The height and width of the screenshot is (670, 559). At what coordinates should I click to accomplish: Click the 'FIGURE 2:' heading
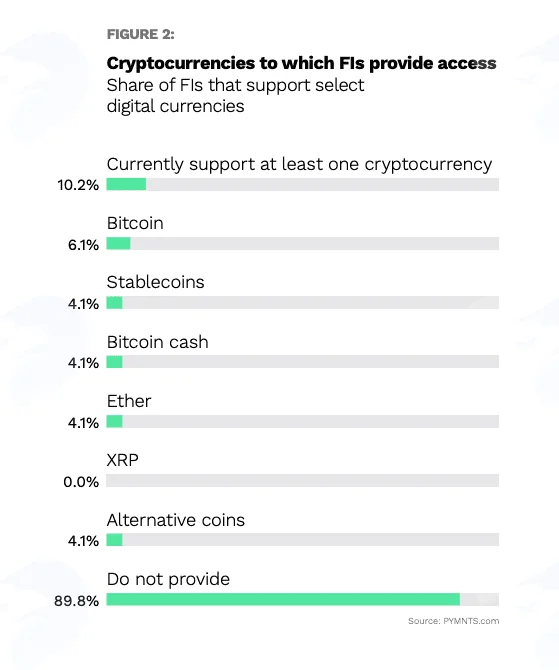[141, 34]
